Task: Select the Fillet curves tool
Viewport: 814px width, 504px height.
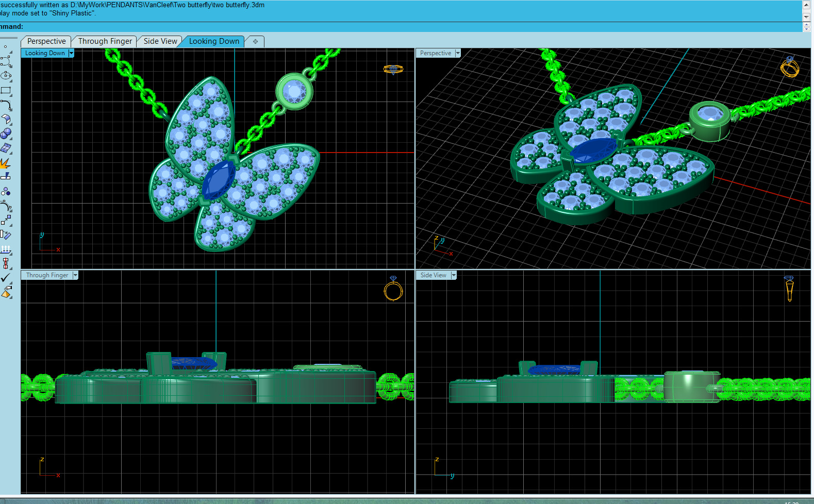Action: pyautogui.click(x=6, y=105)
